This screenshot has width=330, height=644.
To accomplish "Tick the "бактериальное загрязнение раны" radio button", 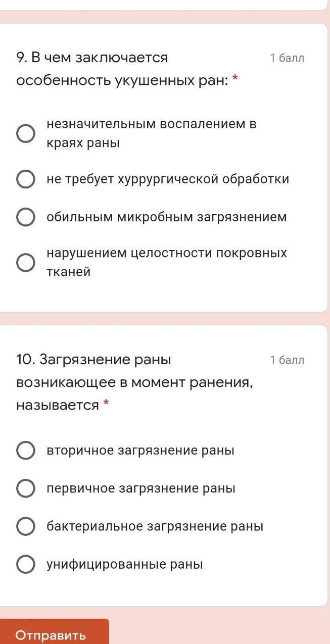I will pyautogui.click(x=26, y=526).
